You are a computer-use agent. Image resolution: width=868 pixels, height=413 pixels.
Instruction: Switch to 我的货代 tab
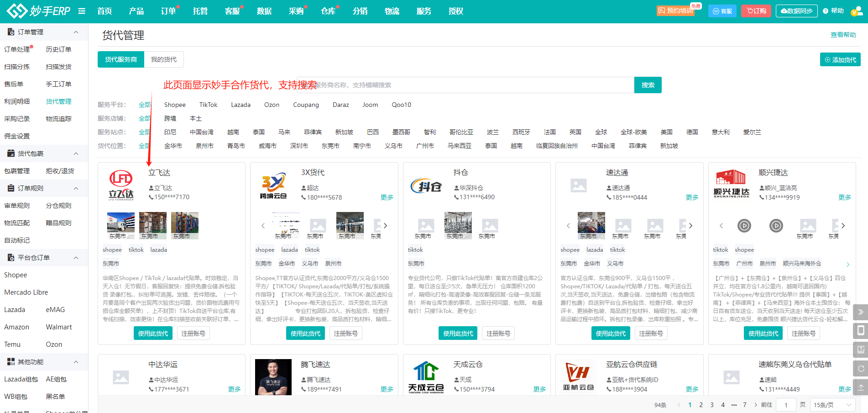[x=164, y=59]
